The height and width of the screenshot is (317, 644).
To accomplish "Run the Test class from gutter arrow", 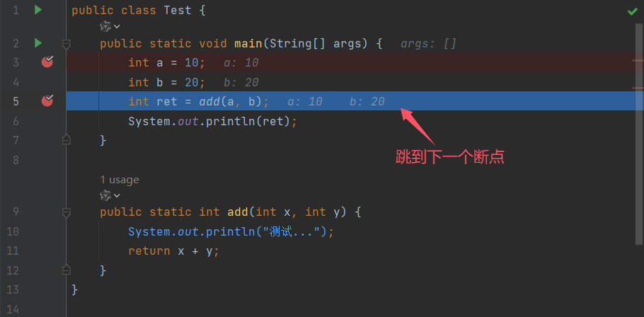I will click(38, 10).
